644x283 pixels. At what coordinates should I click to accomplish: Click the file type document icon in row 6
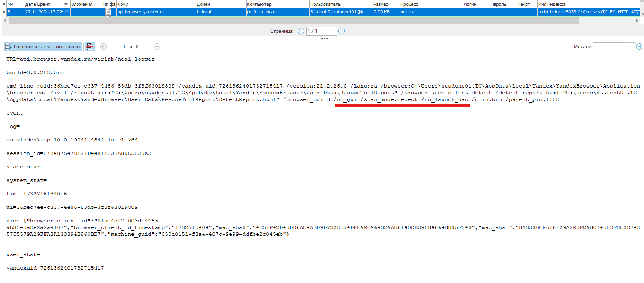(108, 12)
